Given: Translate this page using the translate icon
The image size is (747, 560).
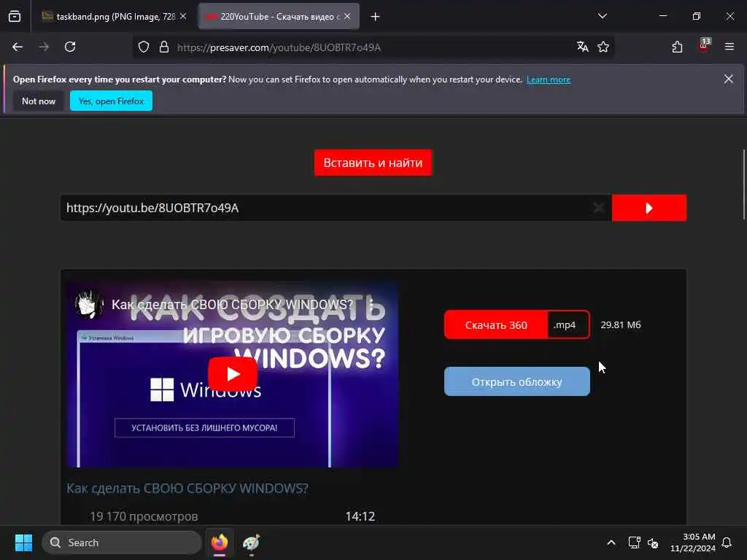Looking at the screenshot, I should (x=582, y=47).
